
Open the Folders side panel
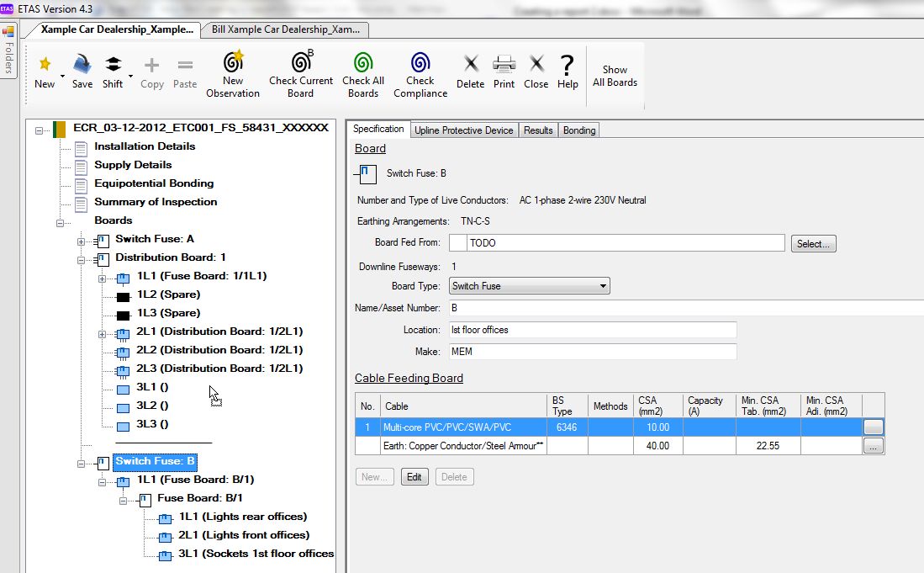pyautogui.click(x=8, y=50)
